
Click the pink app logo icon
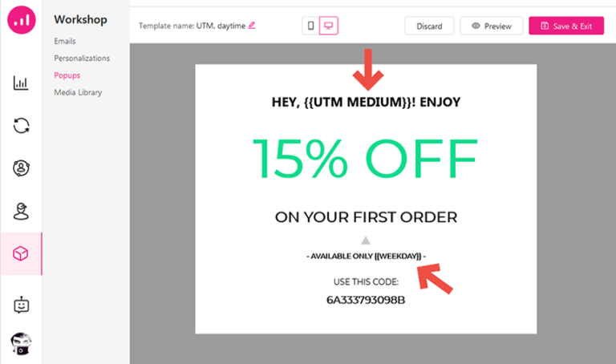tap(21, 19)
